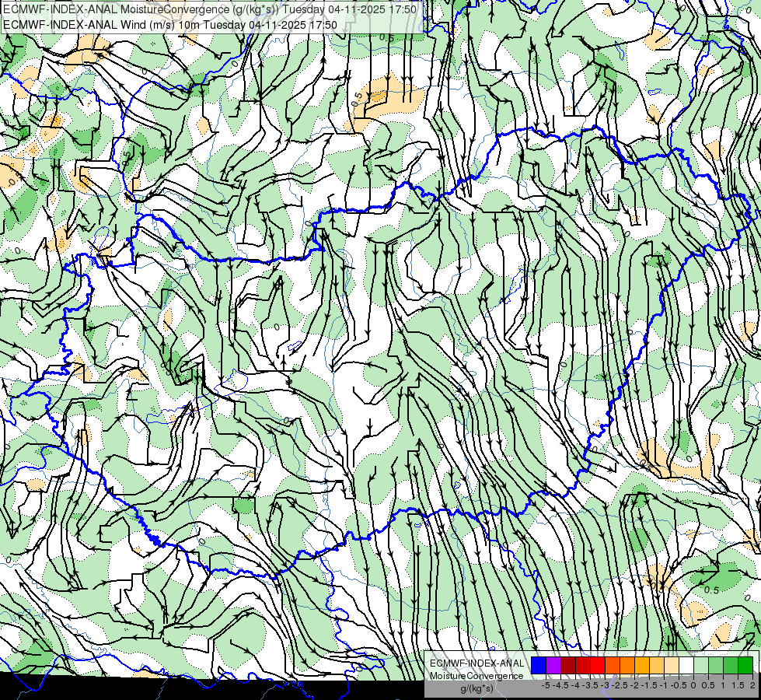Click the light green swatch between 0.5 and 1

[x=716, y=665]
